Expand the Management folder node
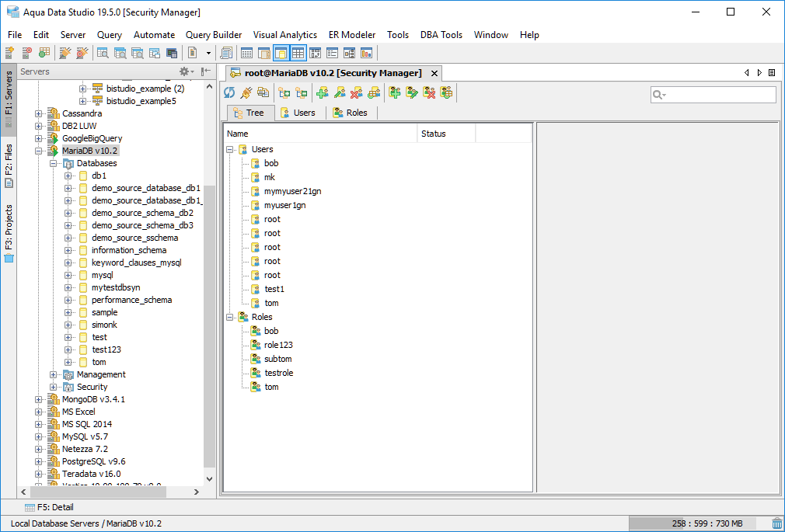The height and width of the screenshot is (532, 785). tap(53, 374)
